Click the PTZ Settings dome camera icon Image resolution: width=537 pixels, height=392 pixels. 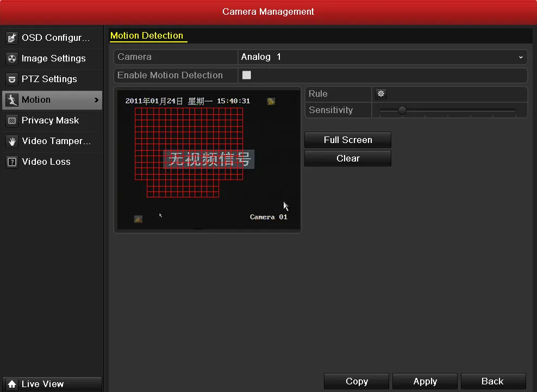12,79
